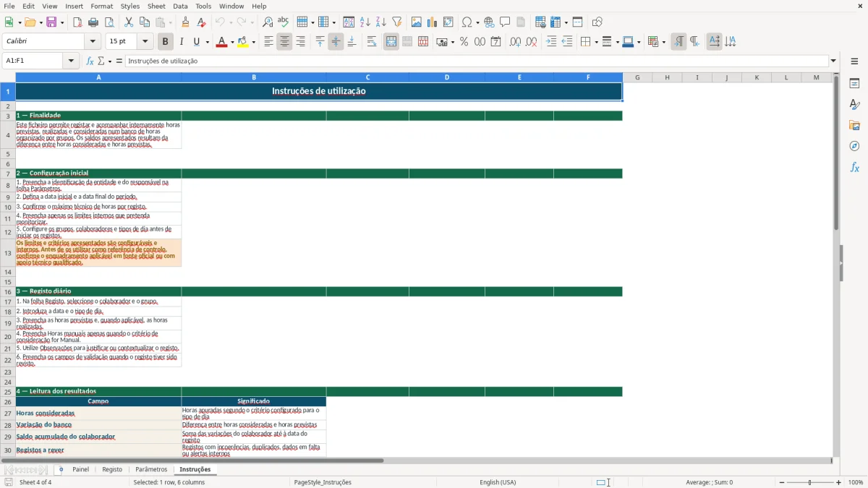Switch to the Painel sheet tab
Screen dimensions: 868x488
(80, 469)
